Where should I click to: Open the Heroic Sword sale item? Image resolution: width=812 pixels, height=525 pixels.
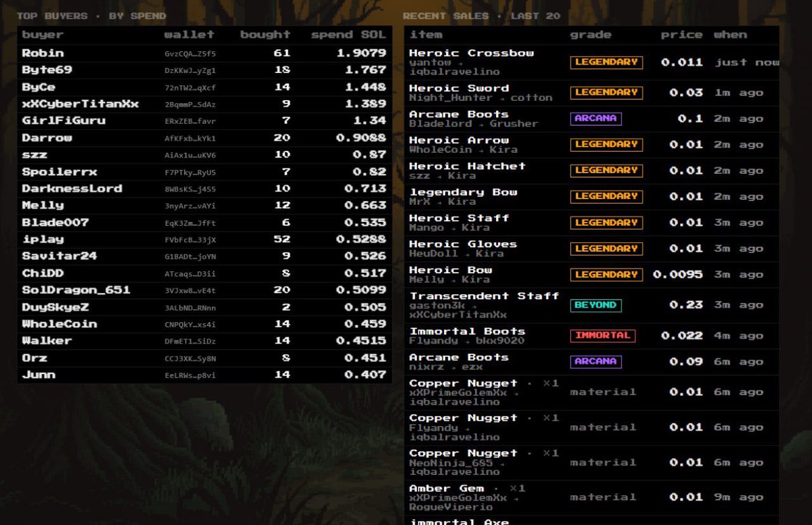(459, 88)
